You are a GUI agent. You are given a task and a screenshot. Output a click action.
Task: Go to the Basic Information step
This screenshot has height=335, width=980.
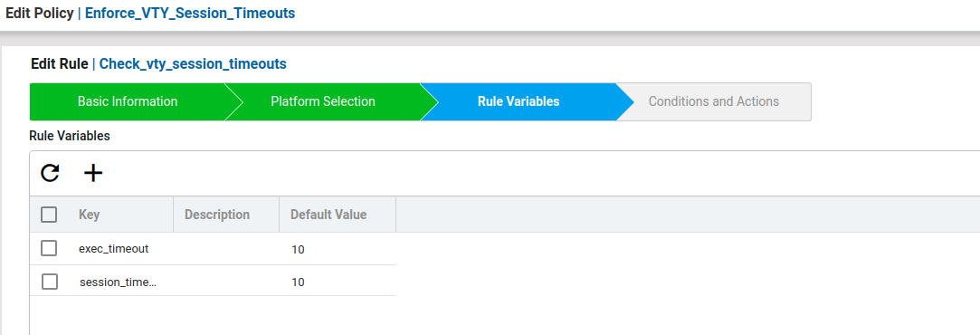pyautogui.click(x=128, y=101)
